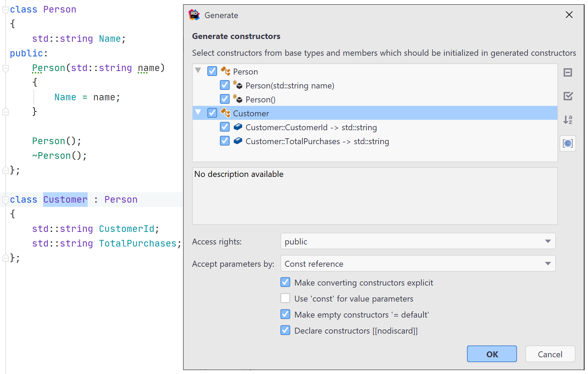This screenshot has width=588, height=374.
Task: Click the OK button
Action: point(492,354)
